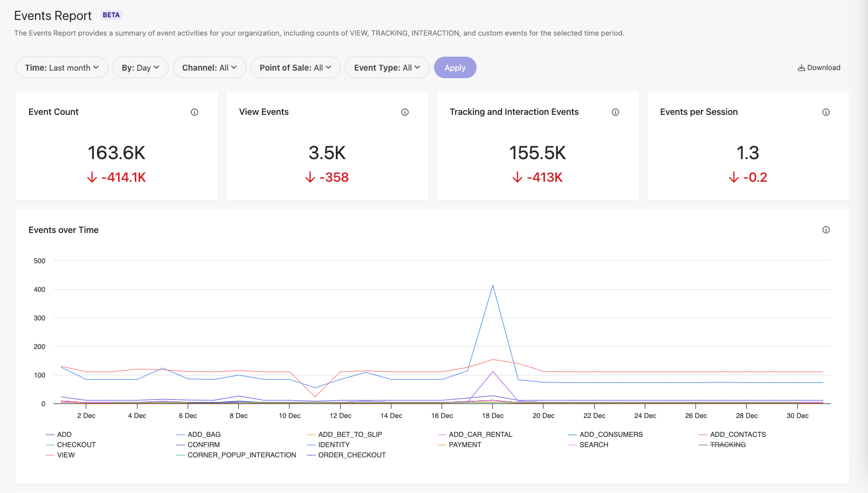Click the info icon on View Events card
This screenshot has width=868, height=493.
[405, 112]
